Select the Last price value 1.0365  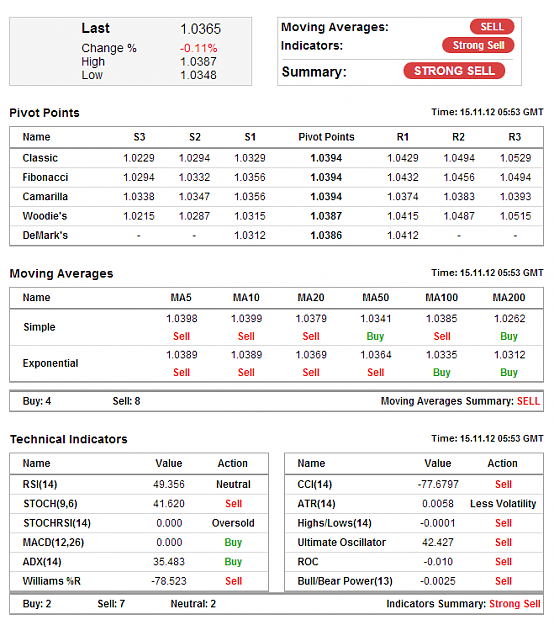click(x=200, y=29)
